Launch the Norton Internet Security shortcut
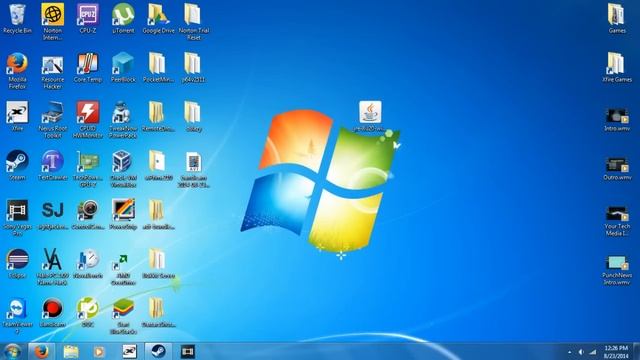 [53, 21]
